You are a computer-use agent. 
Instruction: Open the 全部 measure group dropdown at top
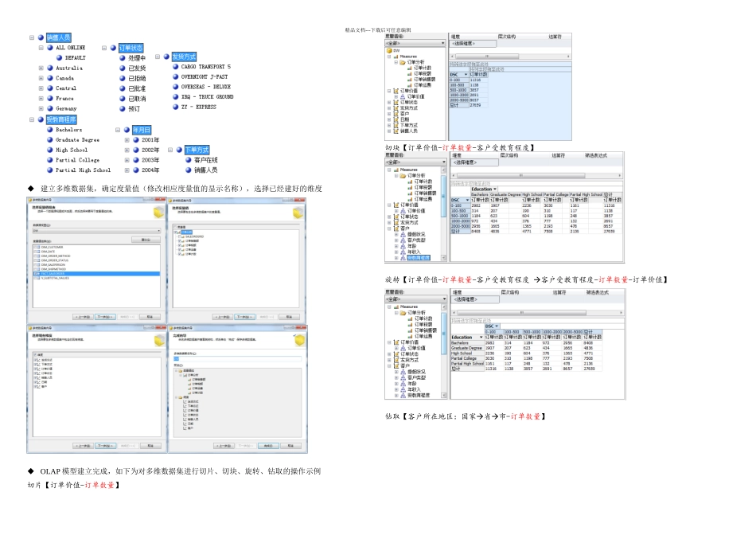click(x=415, y=43)
